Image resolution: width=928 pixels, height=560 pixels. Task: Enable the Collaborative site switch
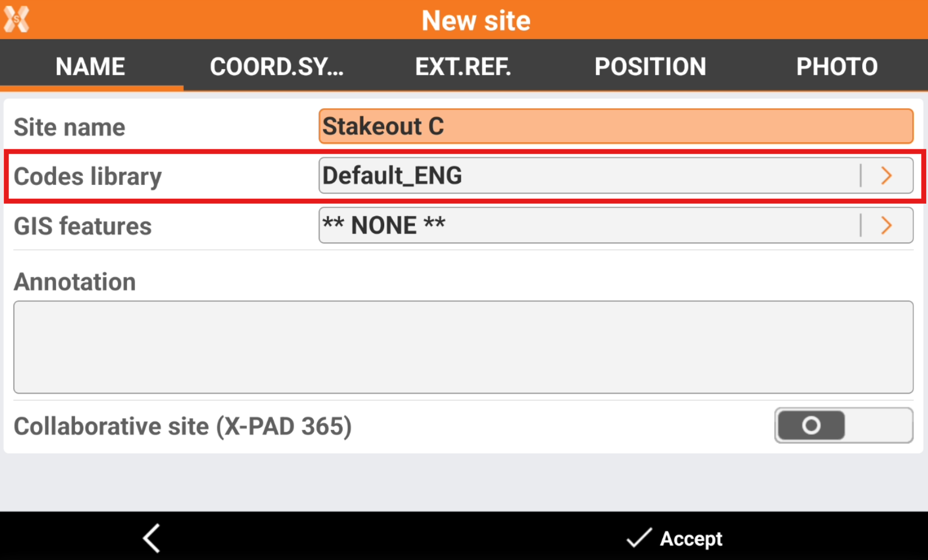843,426
